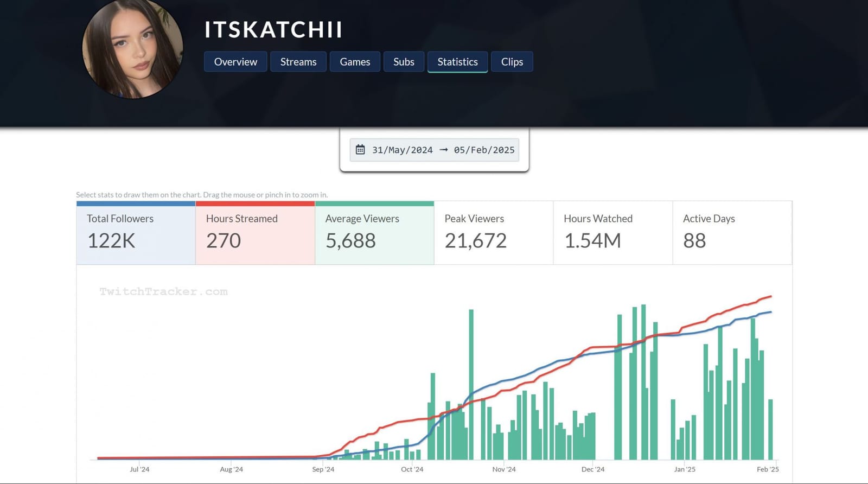Show the Hours Watched stat on chart
868x484 pixels.
[612, 232]
